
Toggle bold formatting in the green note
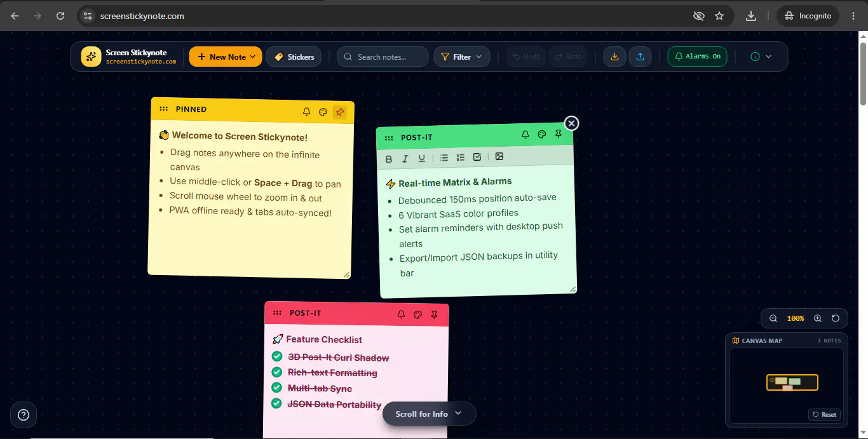(389, 159)
